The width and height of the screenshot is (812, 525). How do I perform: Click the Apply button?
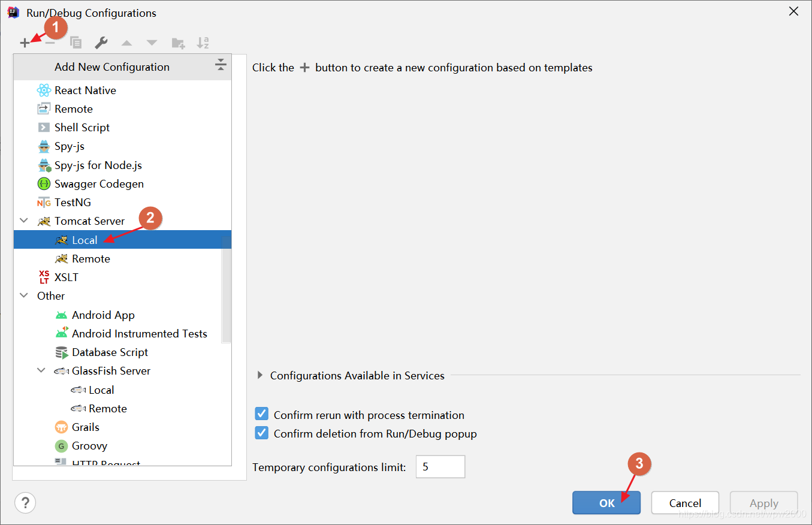point(763,503)
